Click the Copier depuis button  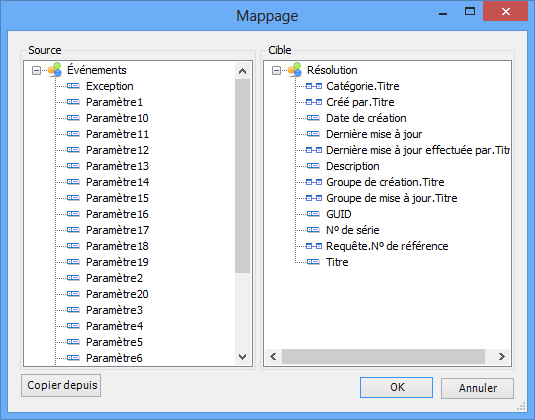[61, 385]
